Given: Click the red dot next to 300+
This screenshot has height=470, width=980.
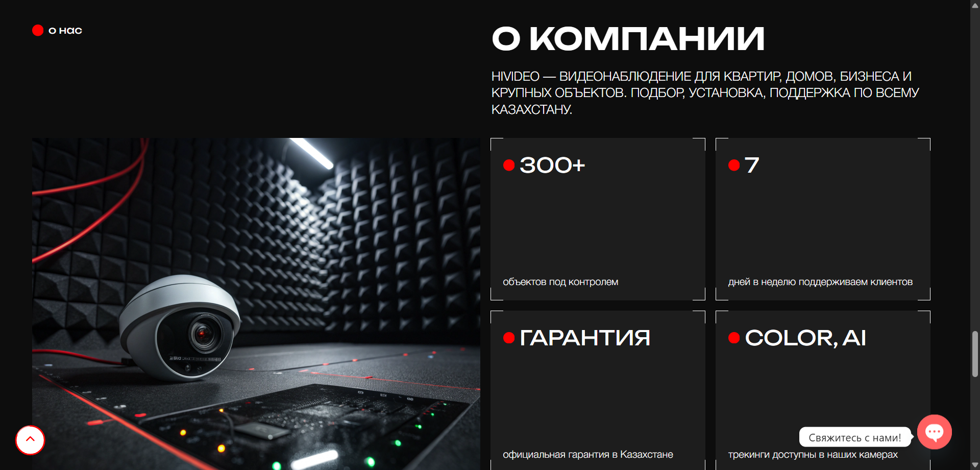Looking at the screenshot, I should pyautogui.click(x=508, y=165).
